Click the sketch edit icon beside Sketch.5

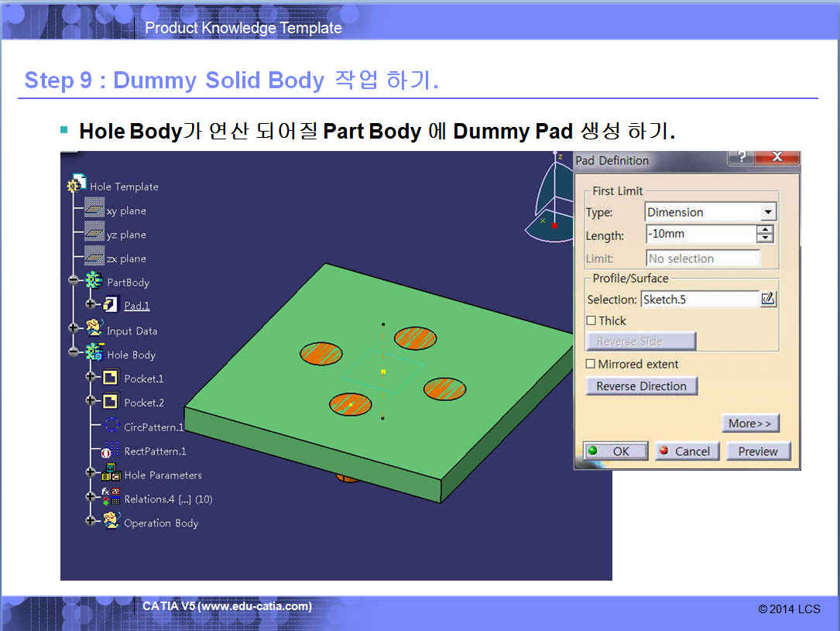pyautogui.click(x=768, y=298)
